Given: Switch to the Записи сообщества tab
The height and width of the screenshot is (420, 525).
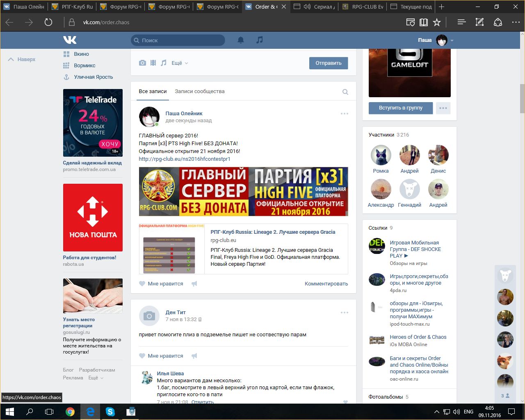Looking at the screenshot, I should (200, 91).
